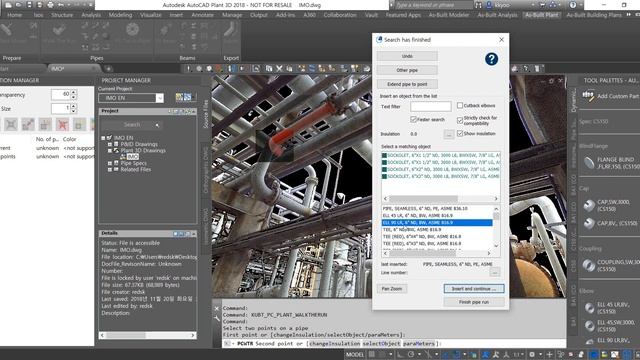640x360 pixels.
Task: Click the Save icon in quick access toolbar
Action: click(x=29, y=5)
